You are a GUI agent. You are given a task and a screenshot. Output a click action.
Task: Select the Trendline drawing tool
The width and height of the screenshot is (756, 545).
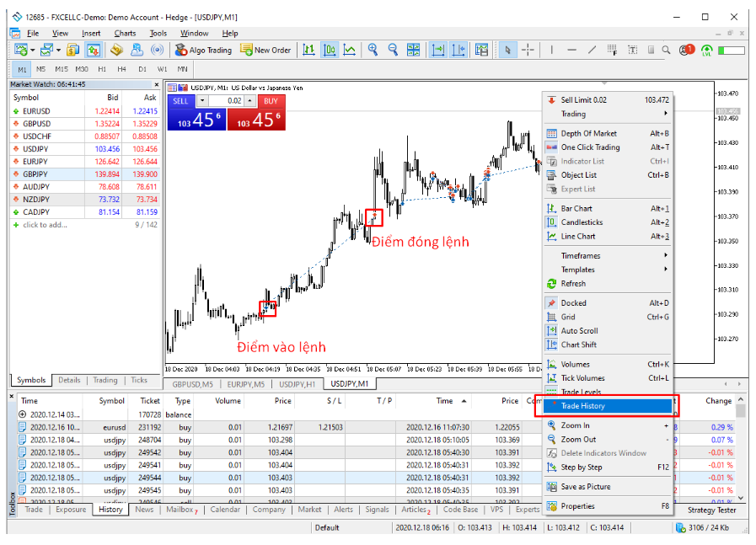click(592, 50)
